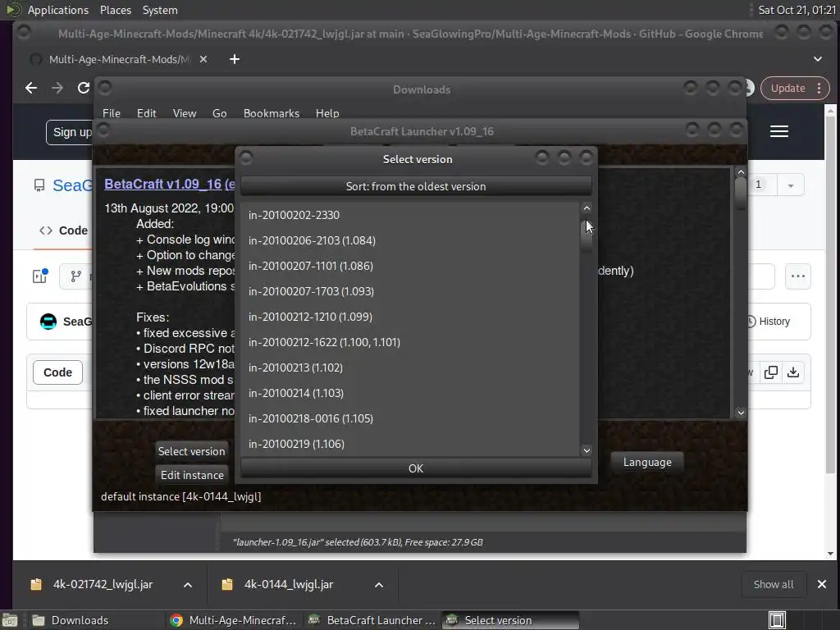Click changelog scroll up arrow in launcher
Viewport: 840px width, 630px height.
(741, 172)
